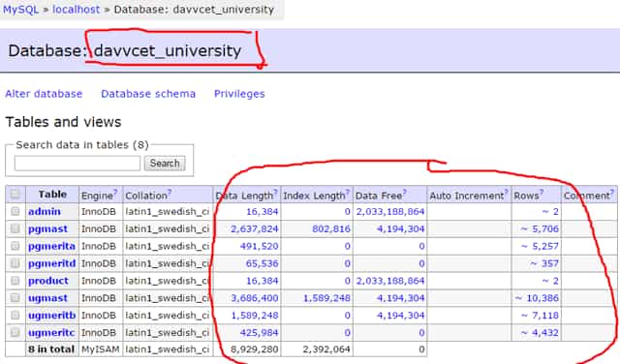The width and height of the screenshot is (620, 364).
Task: Check the ugmeritc row checkbox
Action: pos(15,332)
